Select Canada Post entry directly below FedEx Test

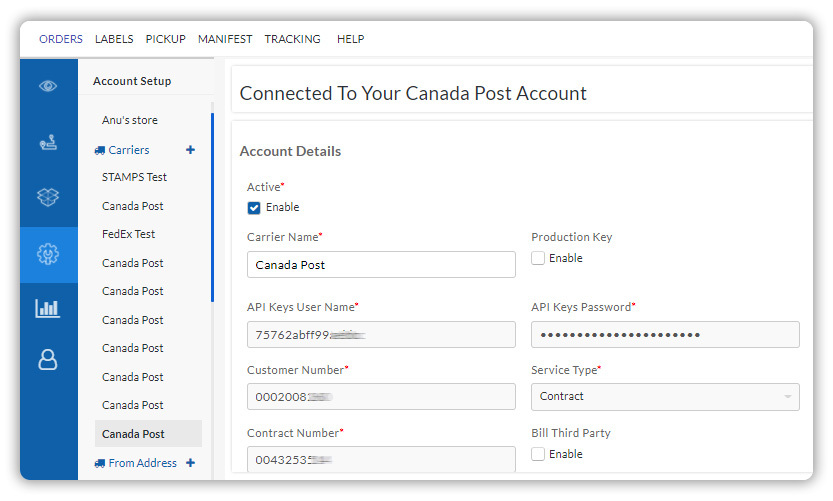(133, 263)
